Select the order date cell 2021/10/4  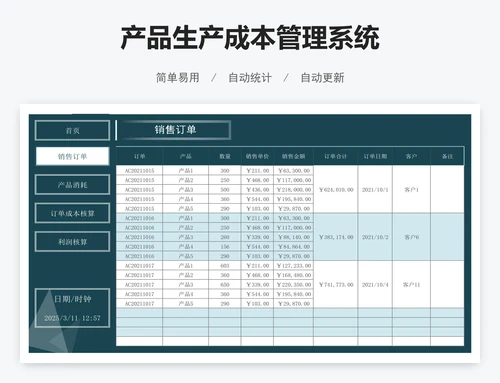coord(375,285)
